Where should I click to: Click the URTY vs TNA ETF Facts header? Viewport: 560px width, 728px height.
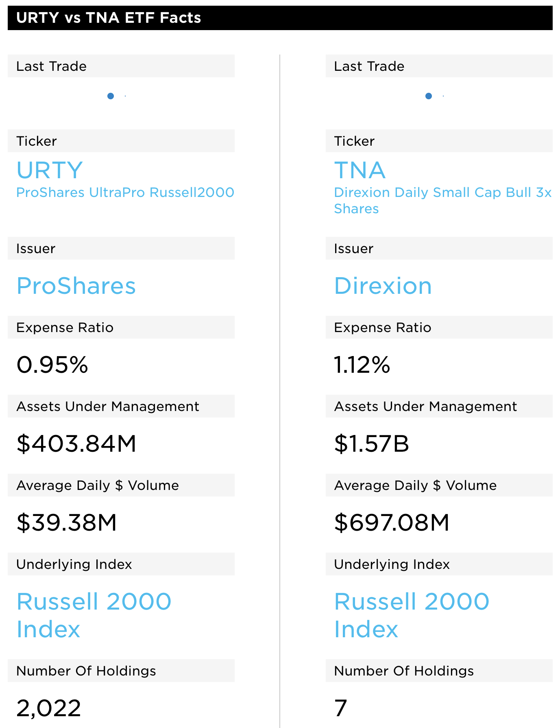280,18
